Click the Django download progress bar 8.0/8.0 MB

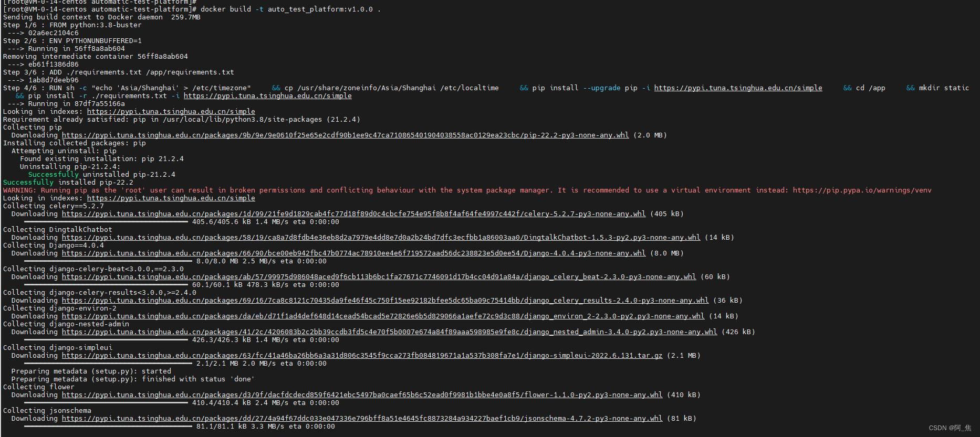click(x=108, y=261)
